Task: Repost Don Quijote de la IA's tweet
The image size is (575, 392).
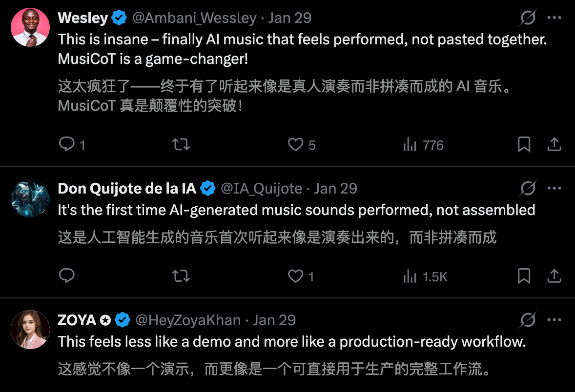Action: [x=181, y=276]
